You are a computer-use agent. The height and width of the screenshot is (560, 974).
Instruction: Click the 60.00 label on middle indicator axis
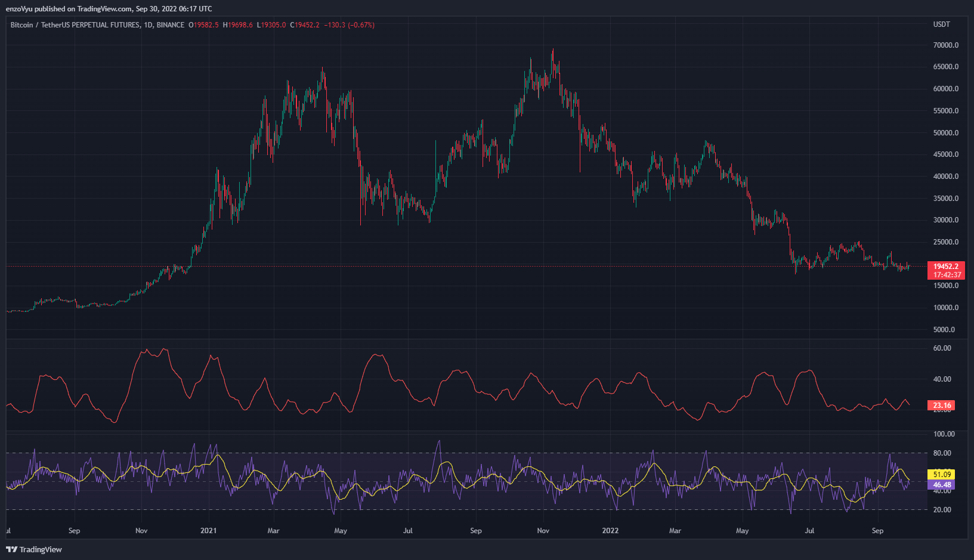pyautogui.click(x=942, y=348)
